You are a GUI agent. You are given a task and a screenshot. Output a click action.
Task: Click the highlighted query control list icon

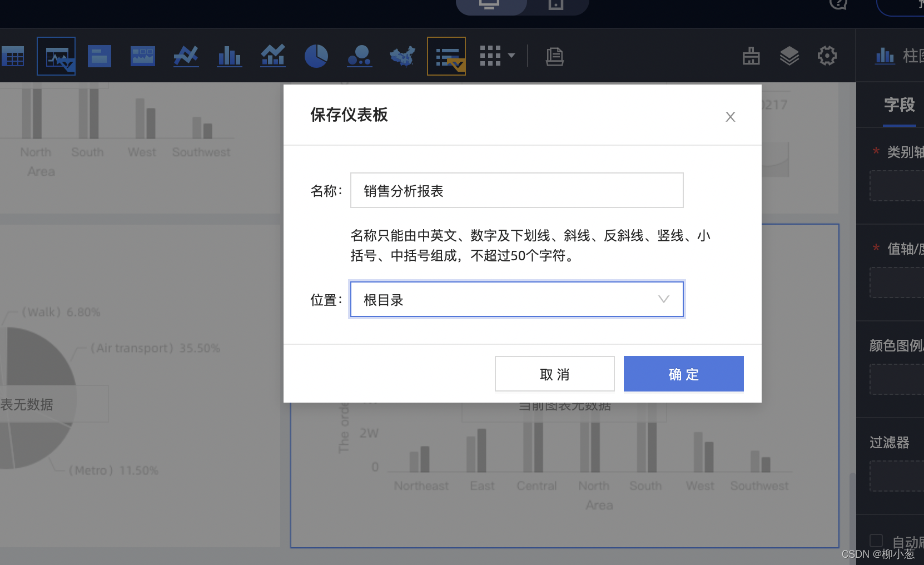[446, 56]
